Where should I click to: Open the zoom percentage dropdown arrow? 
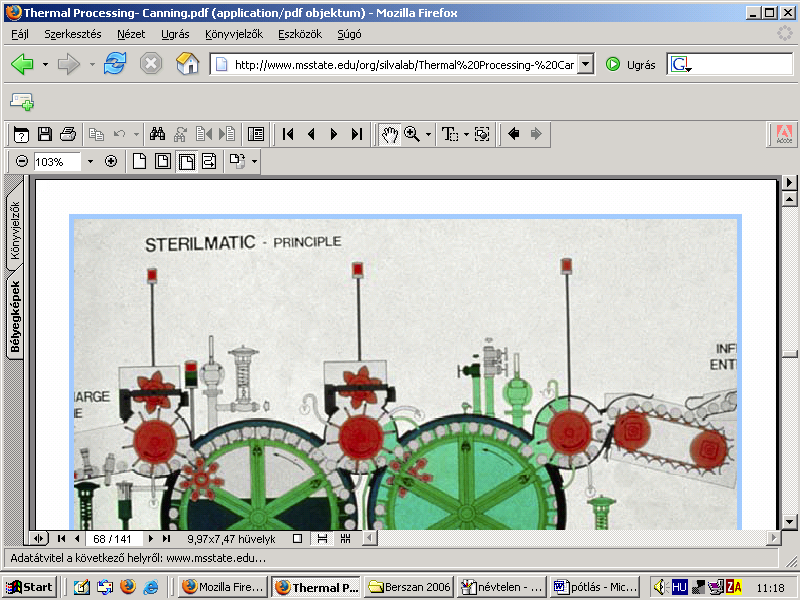[x=90, y=162]
